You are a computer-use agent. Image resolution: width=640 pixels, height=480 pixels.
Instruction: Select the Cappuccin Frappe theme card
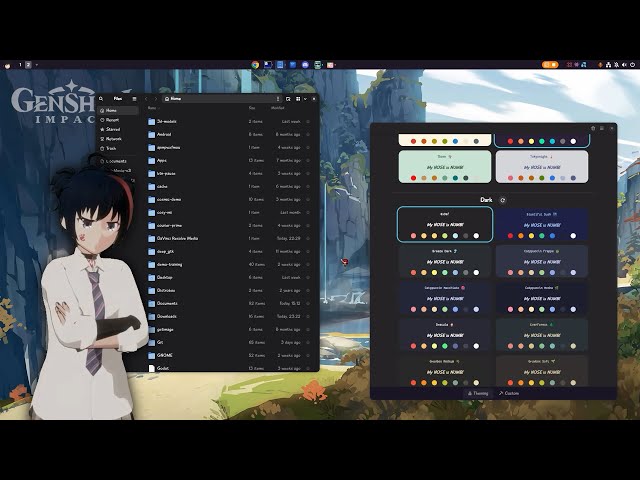[x=542, y=261]
